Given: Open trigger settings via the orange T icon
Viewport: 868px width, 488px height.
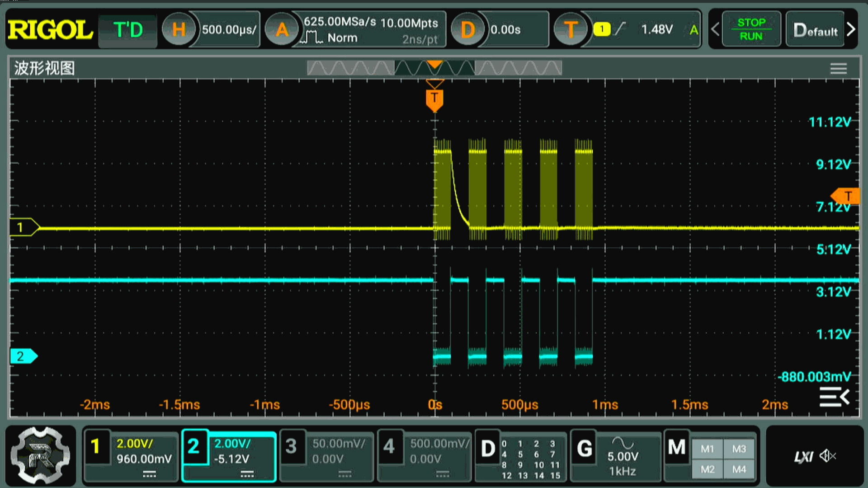Looking at the screenshot, I should (571, 28).
